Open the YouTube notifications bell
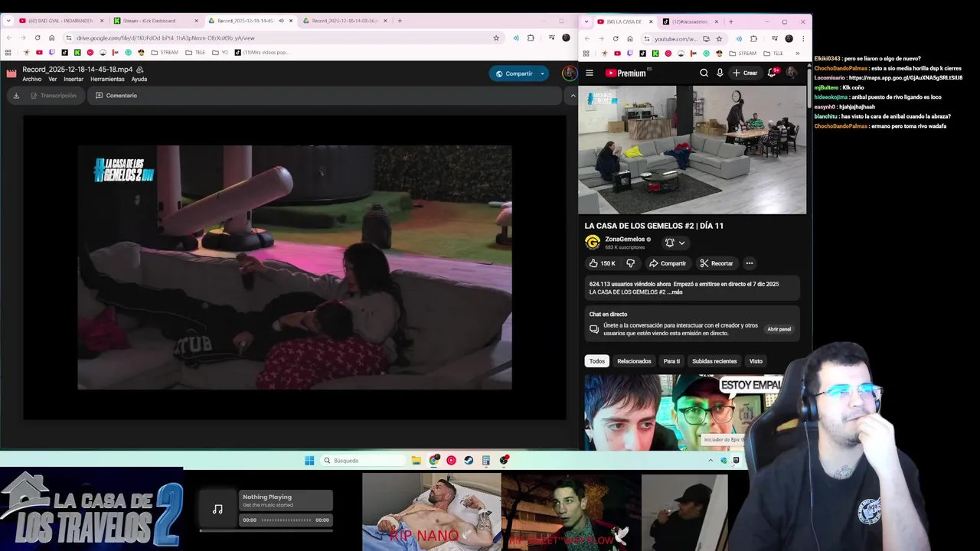Image resolution: width=980 pixels, height=551 pixels. (772, 73)
